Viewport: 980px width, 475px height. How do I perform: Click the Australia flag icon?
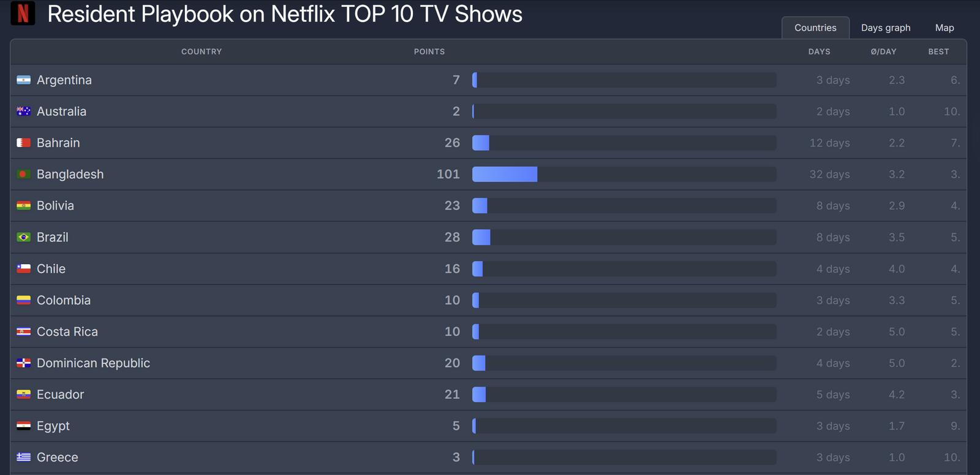pos(23,112)
